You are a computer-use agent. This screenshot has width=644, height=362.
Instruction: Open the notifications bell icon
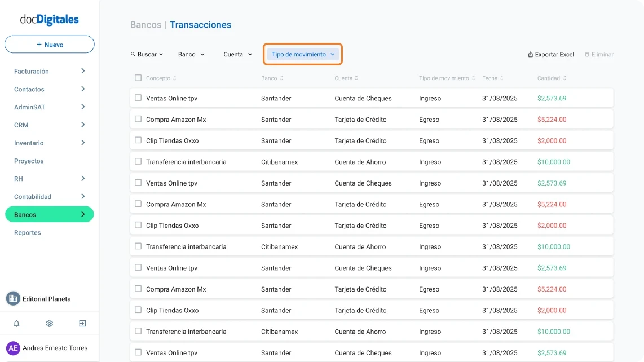click(16, 323)
